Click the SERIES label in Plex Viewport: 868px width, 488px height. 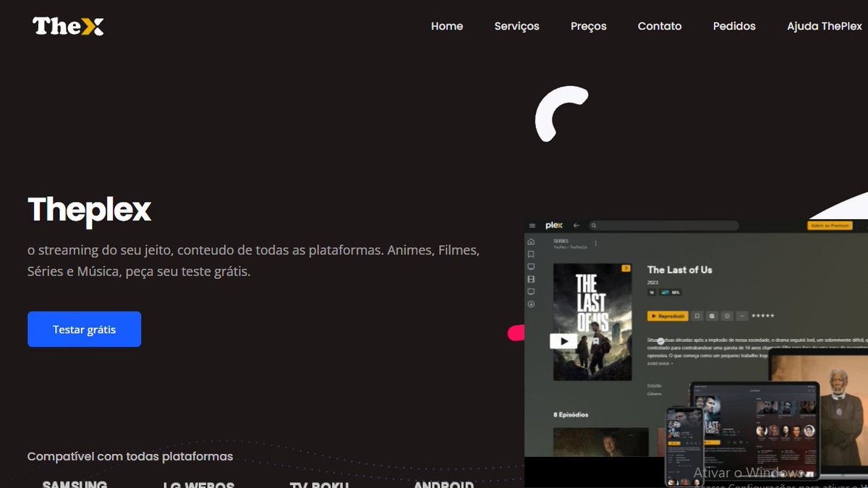pyautogui.click(x=561, y=241)
